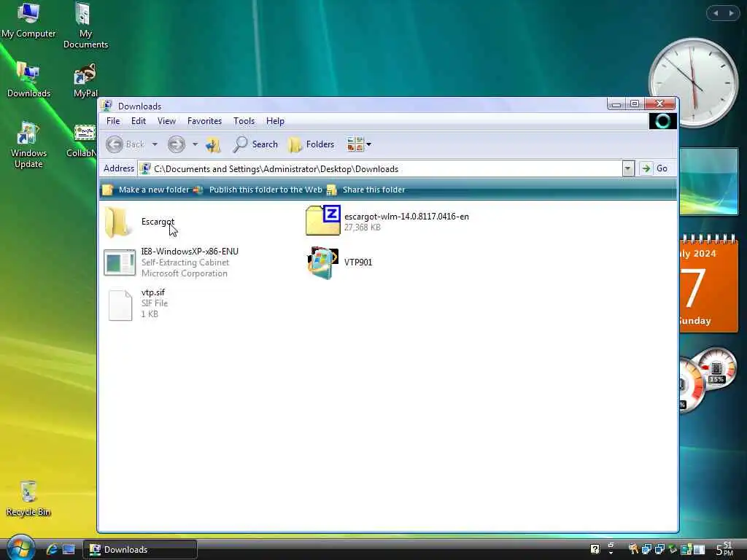Open the Views button menu
This screenshot has height=560, width=747.
pyautogui.click(x=359, y=144)
